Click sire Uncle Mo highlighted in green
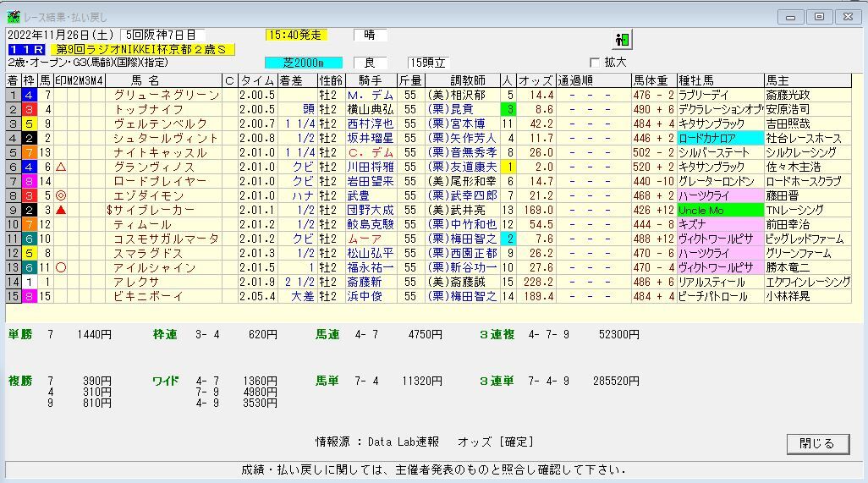The height and width of the screenshot is (483, 868). (720, 211)
